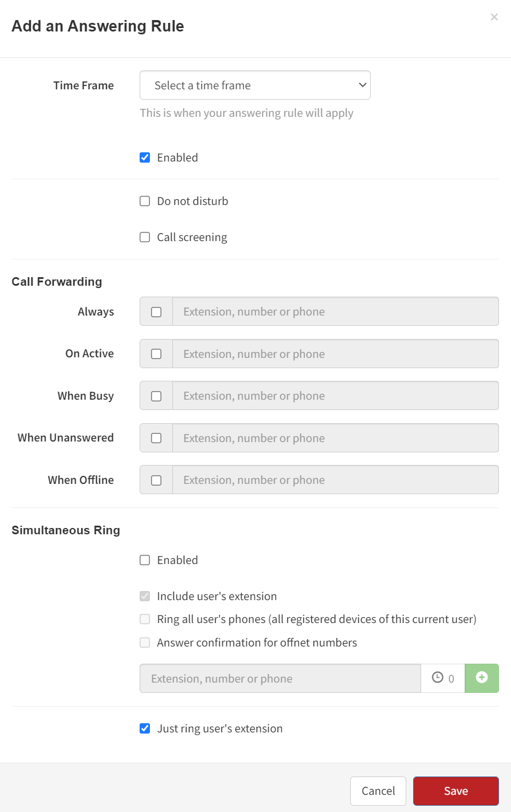Close the Add an Answering Rule dialog
511x812 pixels.
coord(494,17)
